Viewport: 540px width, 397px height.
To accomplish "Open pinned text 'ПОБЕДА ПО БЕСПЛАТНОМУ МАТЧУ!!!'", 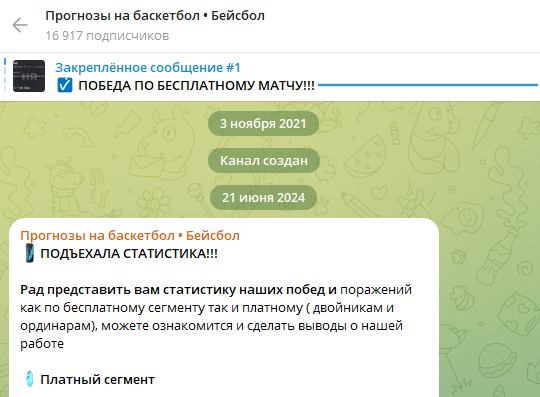I will pos(196,85).
